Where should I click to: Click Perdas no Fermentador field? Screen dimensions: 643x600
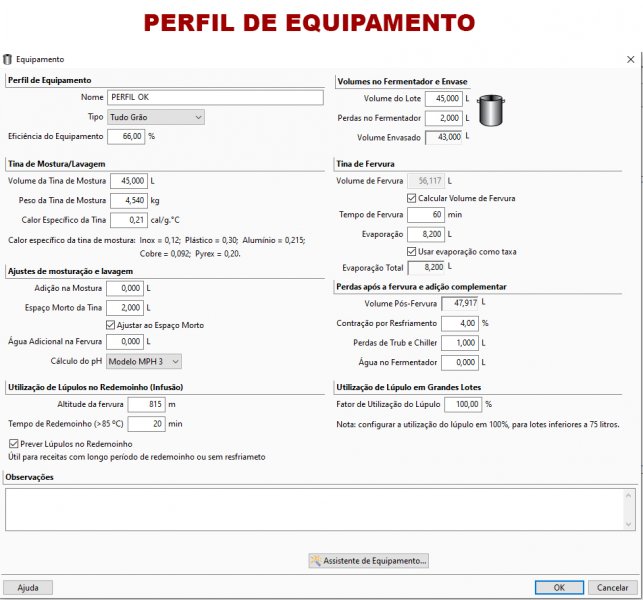(x=444, y=119)
